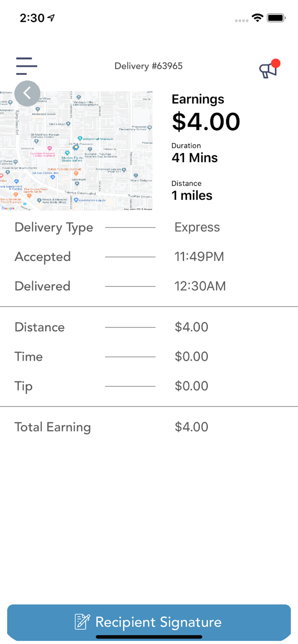Viewport: 298px width, 644px height.
Task: Tap the battery indicator icon
Action: click(x=276, y=18)
